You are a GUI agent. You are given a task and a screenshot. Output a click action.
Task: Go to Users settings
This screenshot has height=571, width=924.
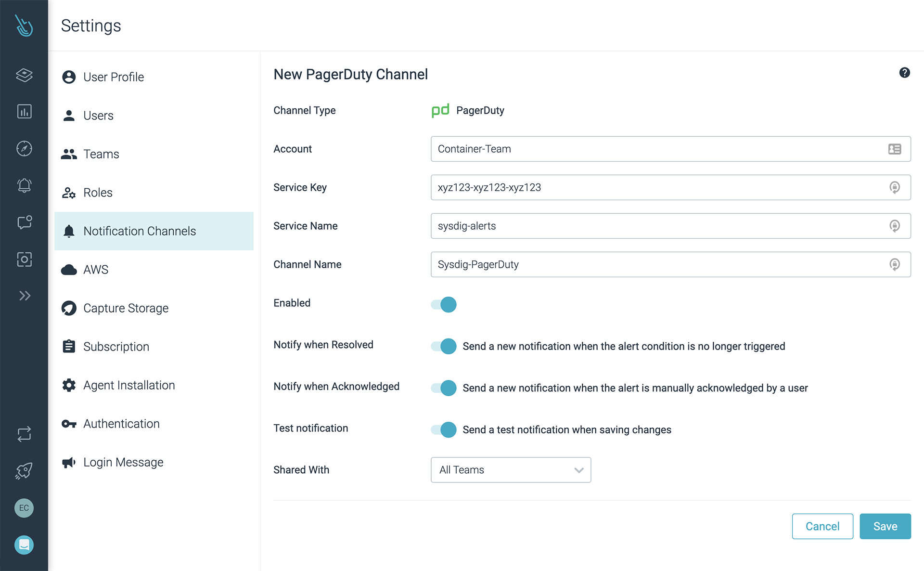click(154, 116)
